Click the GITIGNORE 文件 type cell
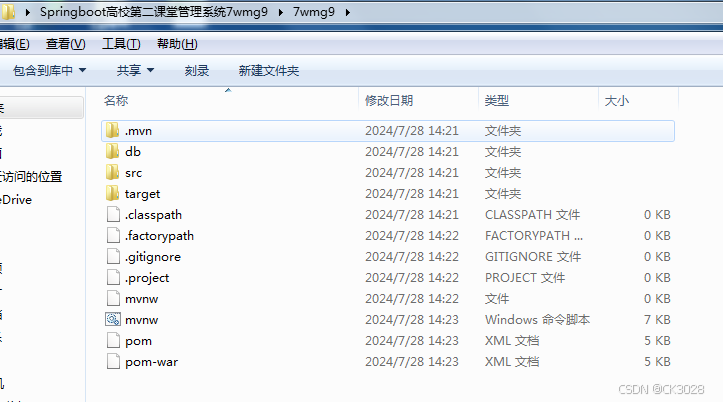 [533, 257]
